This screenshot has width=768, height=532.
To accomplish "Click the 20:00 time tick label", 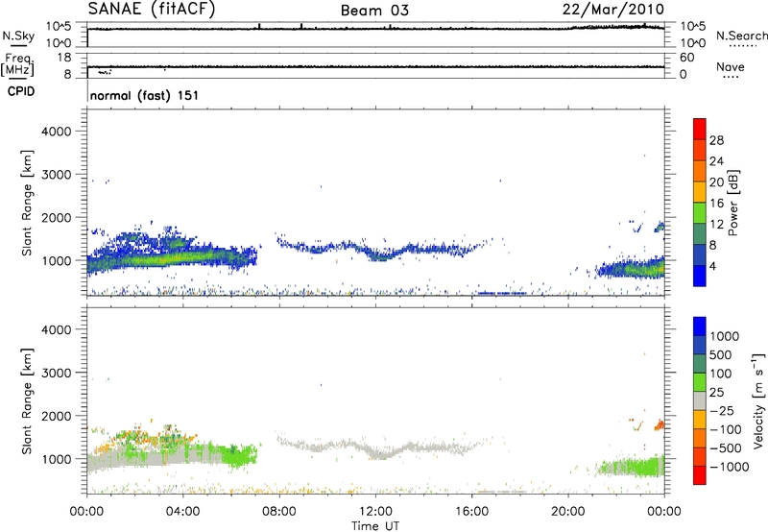I will tap(568, 512).
